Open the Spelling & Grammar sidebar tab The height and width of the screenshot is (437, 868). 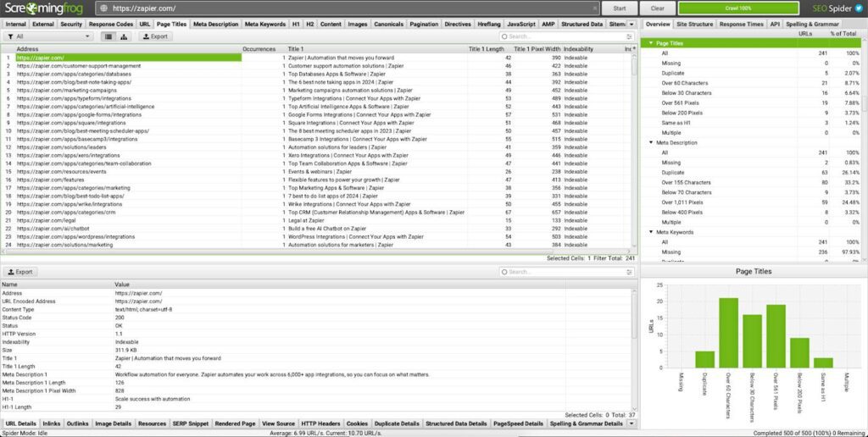(x=812, y=25)
